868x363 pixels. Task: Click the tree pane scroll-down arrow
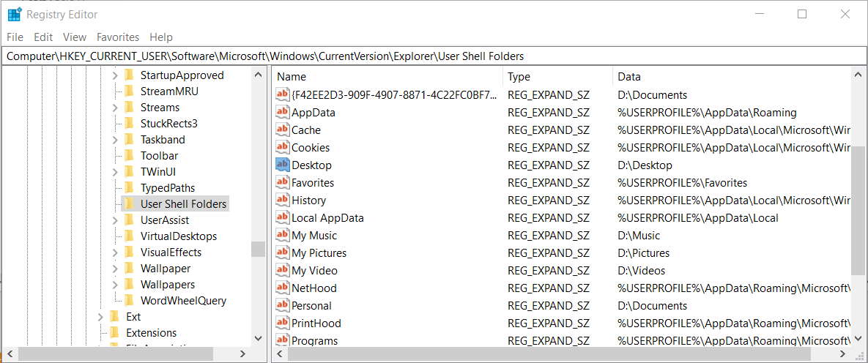pyautogui.click(x=258, y=337)
